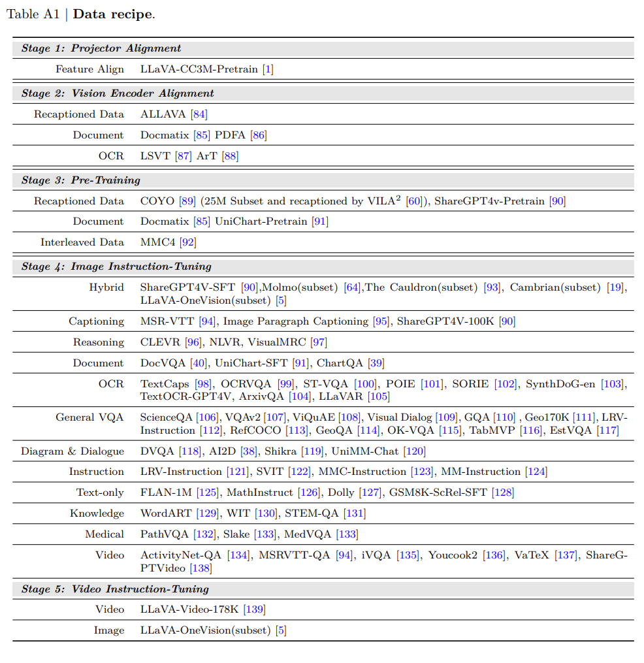Follow citation [116] after TabMVP
Image resolution: width=644 pixels, height=663 pixels.
coord(531,431)
